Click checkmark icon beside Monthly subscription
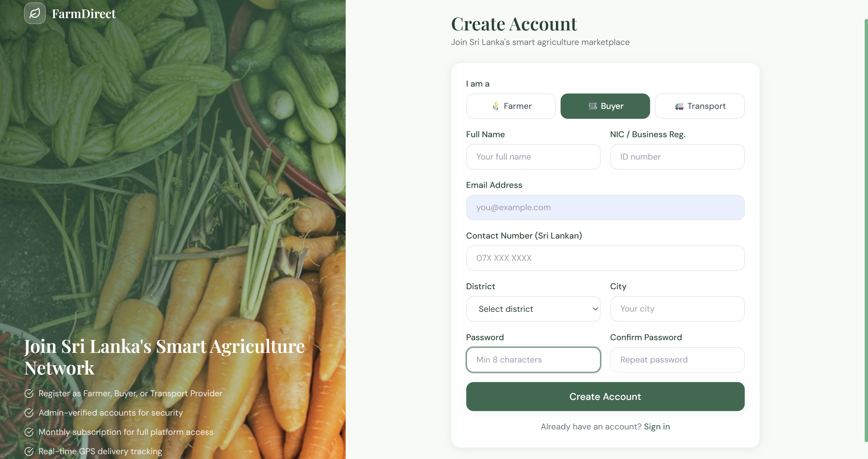Image resolution: width=868 pixels, height=459 pixels. (29, 432)
